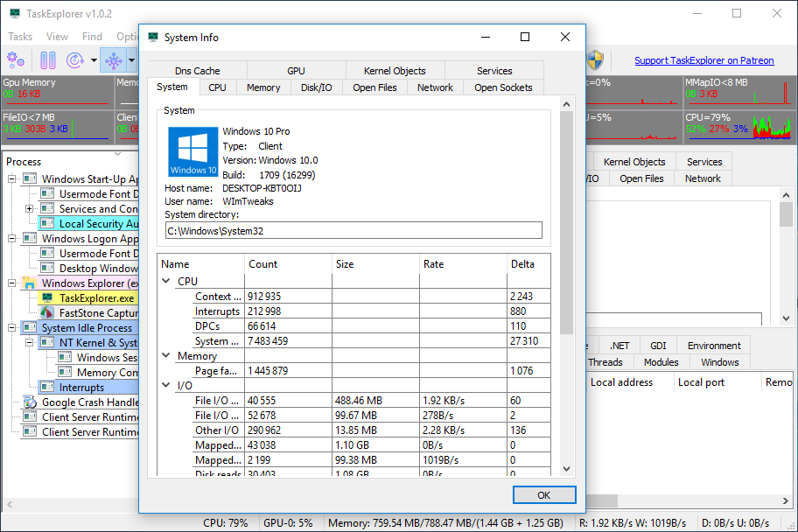
Task: Click the gears settings toolbar icon
Action: (15, 60)
